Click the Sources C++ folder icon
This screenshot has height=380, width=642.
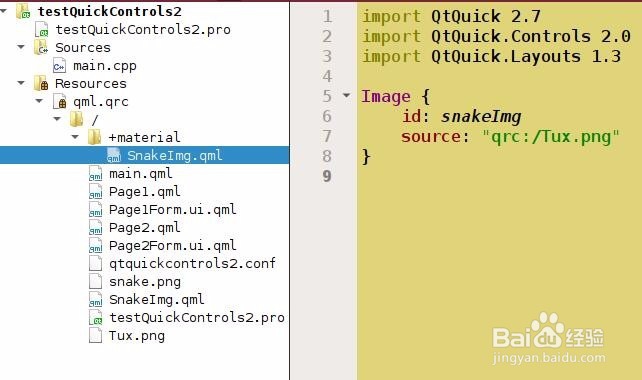tap(41, 48)
